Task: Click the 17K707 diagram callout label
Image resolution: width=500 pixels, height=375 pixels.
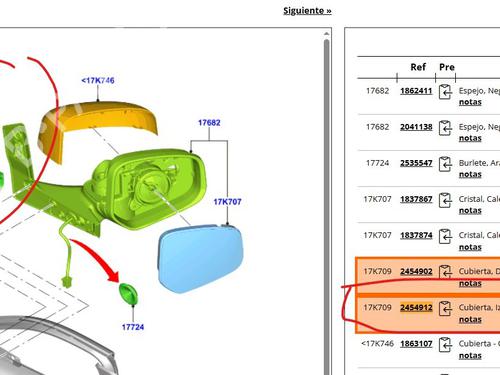Action: [227, 202]
